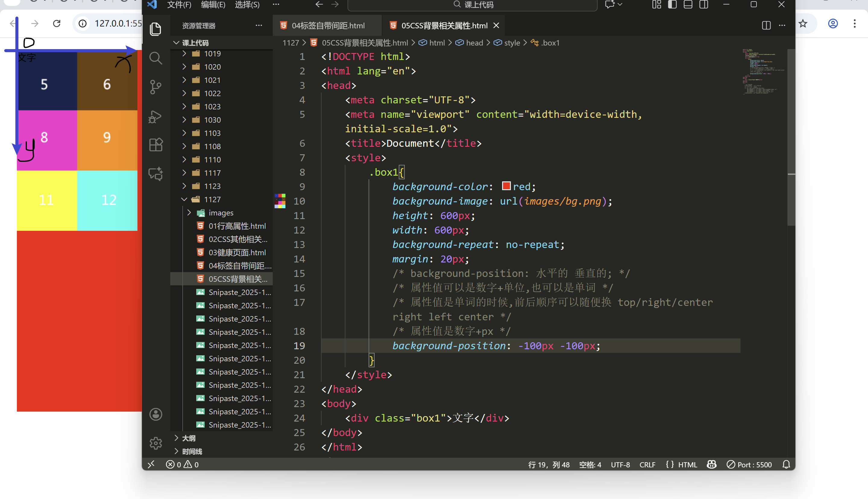Image resolution: width=868 pixels, height=499 pixels.
Task: Switch to the 04标签自带间距.html tab
Action: 328,25
